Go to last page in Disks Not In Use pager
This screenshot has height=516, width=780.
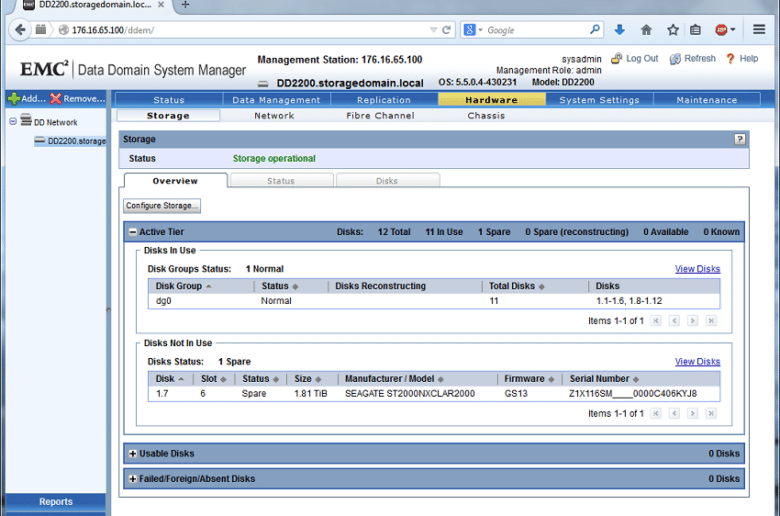711,413
